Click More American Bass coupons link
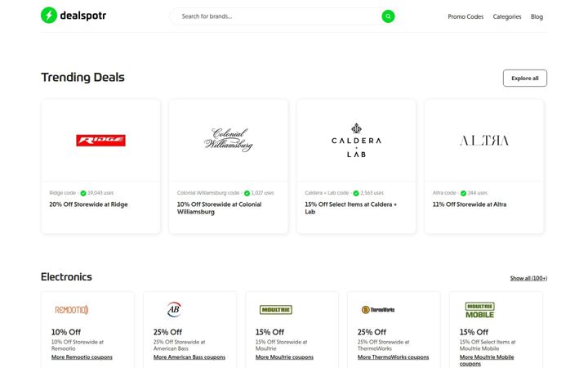This screenshot has height=368, width=588. coord(189,357)
